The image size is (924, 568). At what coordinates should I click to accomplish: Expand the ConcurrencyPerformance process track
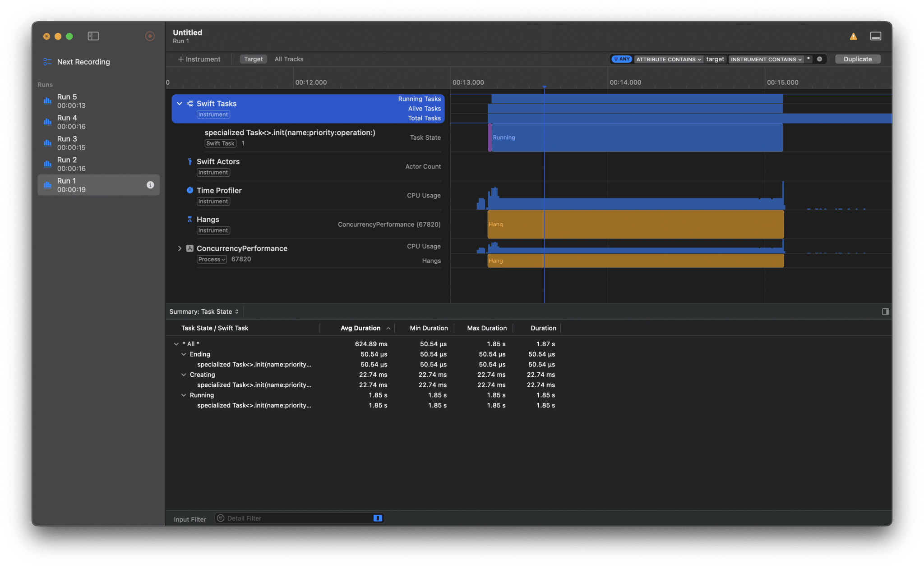180,248
